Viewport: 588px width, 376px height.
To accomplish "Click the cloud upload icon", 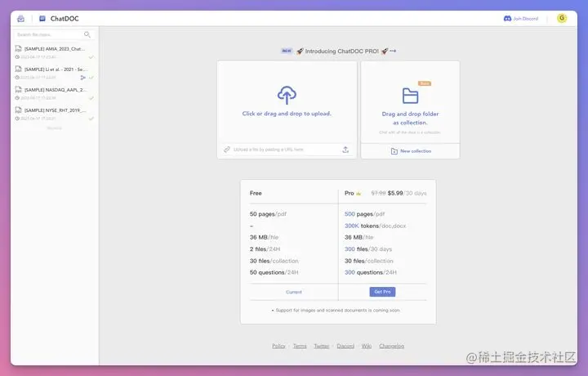I will click(x=287, y=95).
